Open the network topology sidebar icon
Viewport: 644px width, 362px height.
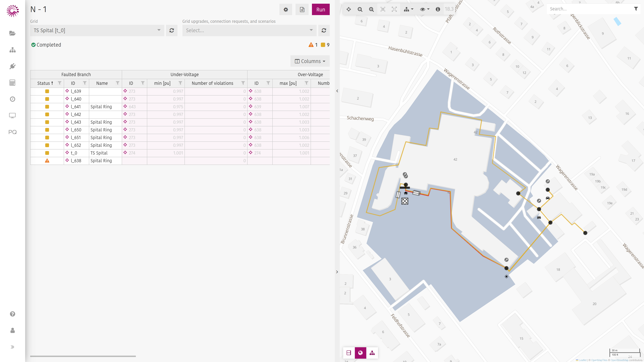click(13, 50)
